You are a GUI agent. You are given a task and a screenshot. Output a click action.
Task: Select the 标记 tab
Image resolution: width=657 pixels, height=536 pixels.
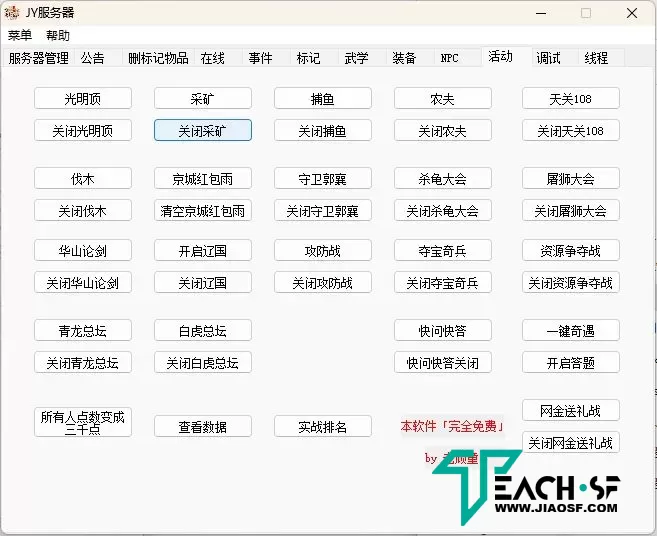coord(314,58)
